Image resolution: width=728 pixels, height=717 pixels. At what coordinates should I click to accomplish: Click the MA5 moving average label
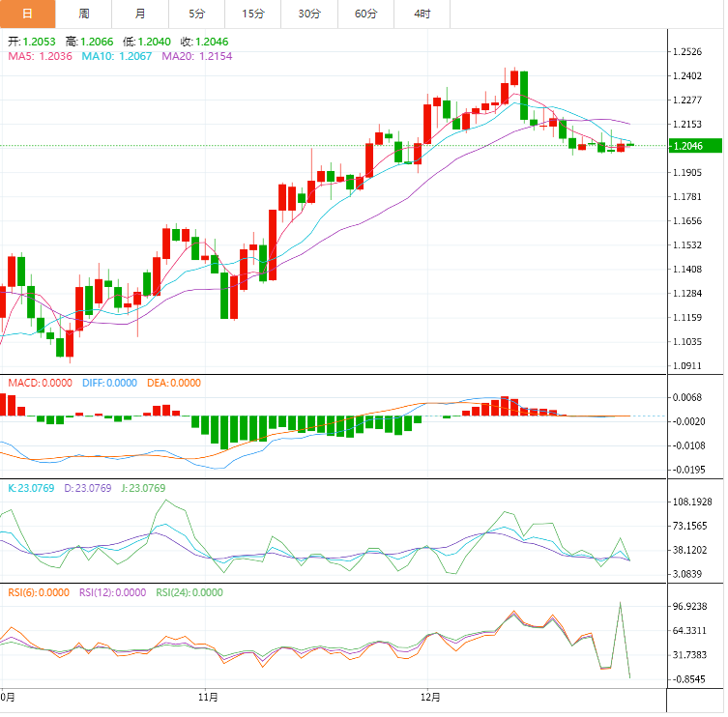[40, 57]
